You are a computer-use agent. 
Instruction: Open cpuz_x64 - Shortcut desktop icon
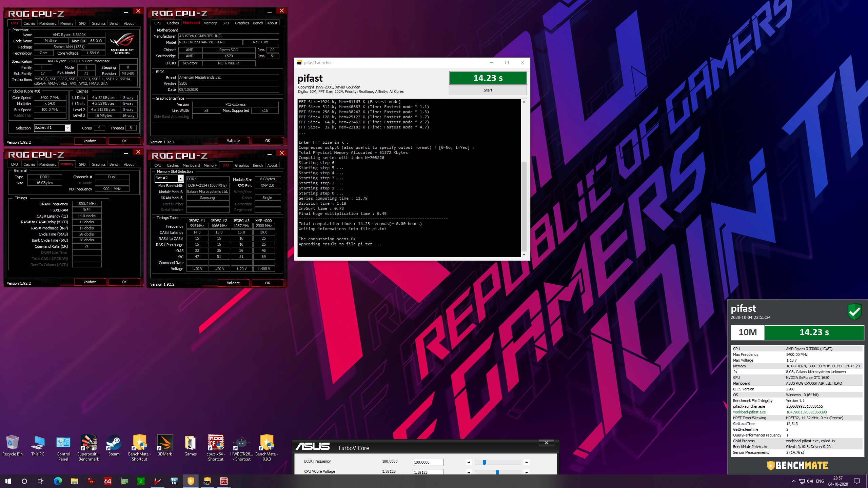click(x=216, y=448)
